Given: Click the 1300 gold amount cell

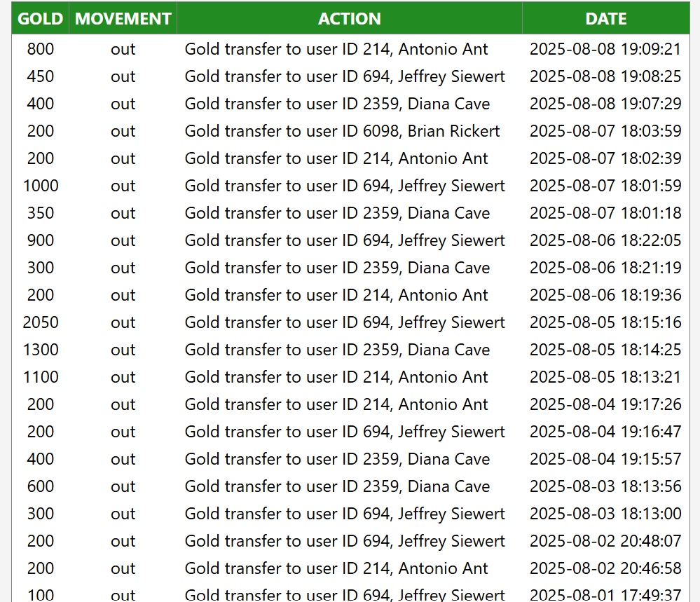Looking at the screenshot, I should click(x=41, y=350).
